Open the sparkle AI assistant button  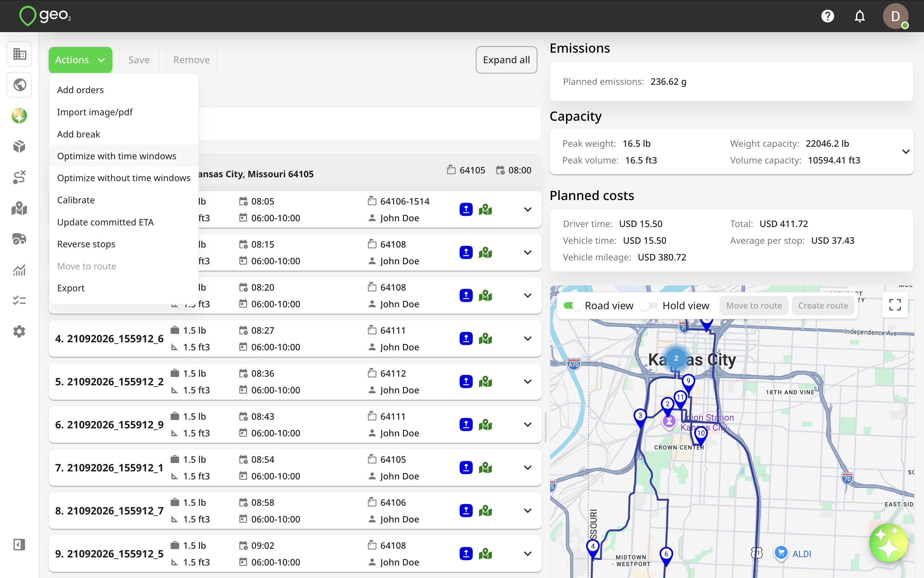coord(888,542)
